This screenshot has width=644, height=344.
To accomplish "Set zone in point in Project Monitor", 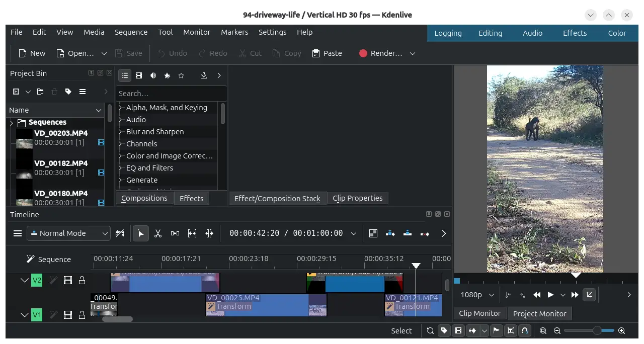I will point(508,295).
